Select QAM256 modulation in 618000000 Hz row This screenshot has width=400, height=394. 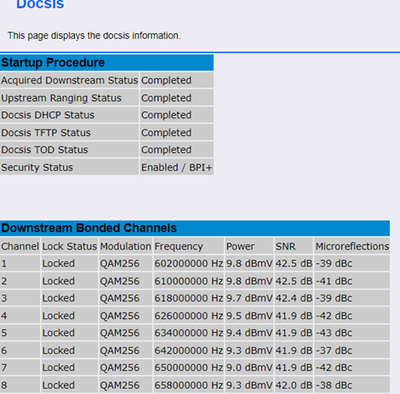coord(125,298)
